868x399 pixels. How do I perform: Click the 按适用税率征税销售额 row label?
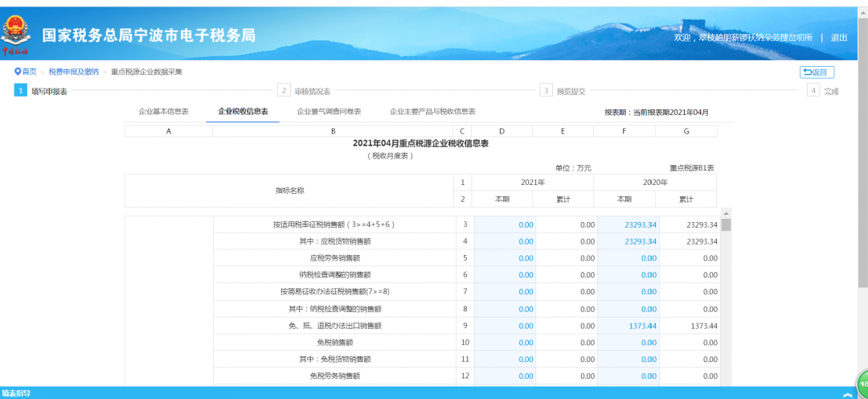(334, 225)
